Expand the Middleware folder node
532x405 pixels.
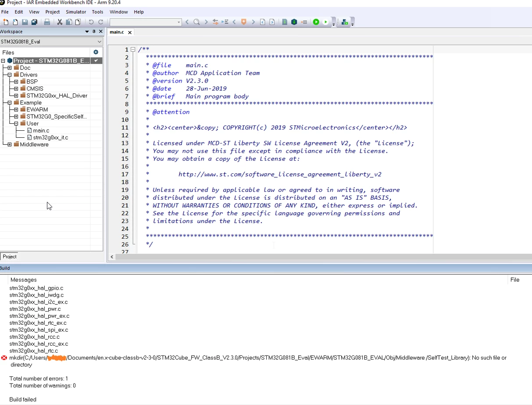[x=10, y=144]
